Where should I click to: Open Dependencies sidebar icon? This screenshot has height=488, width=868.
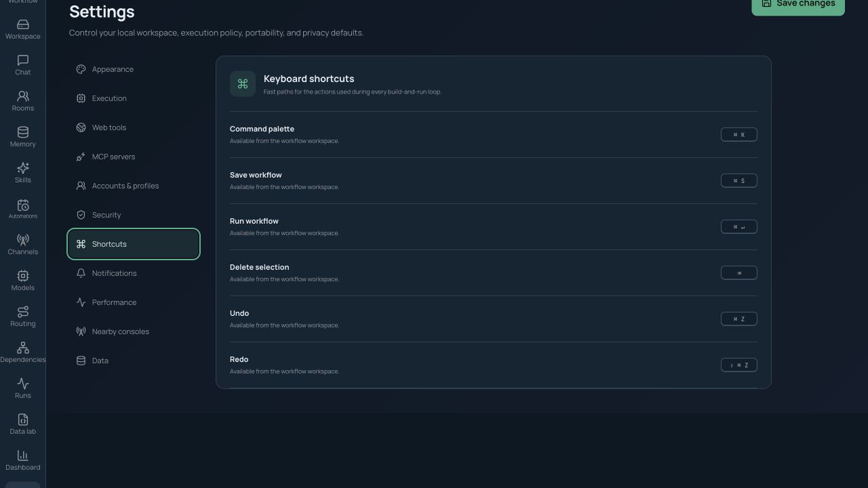pos(22,353)
